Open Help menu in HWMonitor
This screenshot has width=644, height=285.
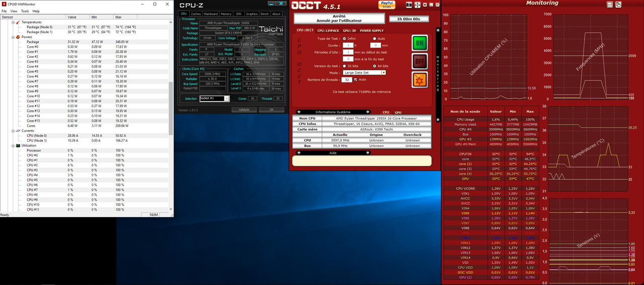36,11
